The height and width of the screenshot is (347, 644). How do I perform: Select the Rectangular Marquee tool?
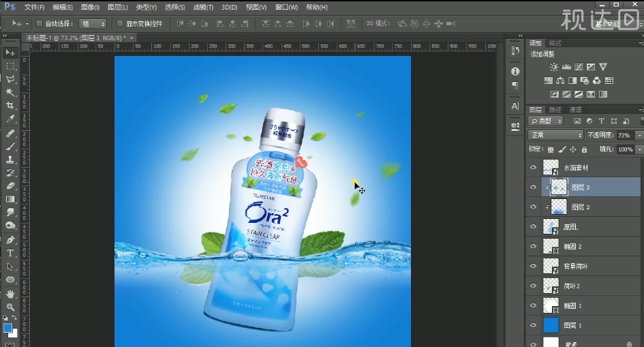tap(10, 66)
